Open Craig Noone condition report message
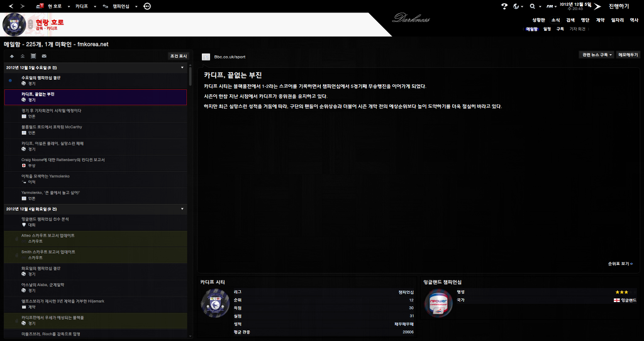The width and height of the screenshot is (644, 341). coord(96,163)
